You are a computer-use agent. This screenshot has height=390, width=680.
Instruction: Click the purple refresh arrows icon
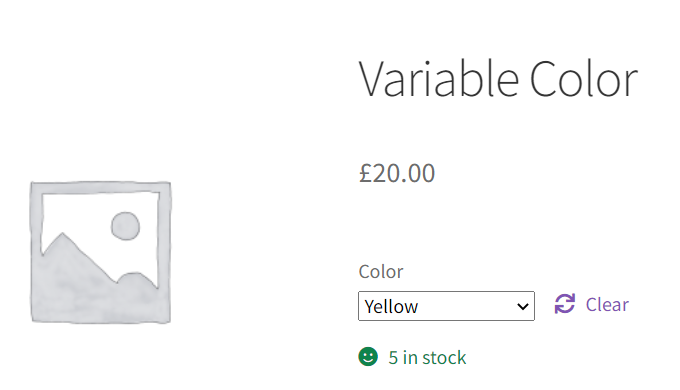pyautogui.click(x=565, y=304)
